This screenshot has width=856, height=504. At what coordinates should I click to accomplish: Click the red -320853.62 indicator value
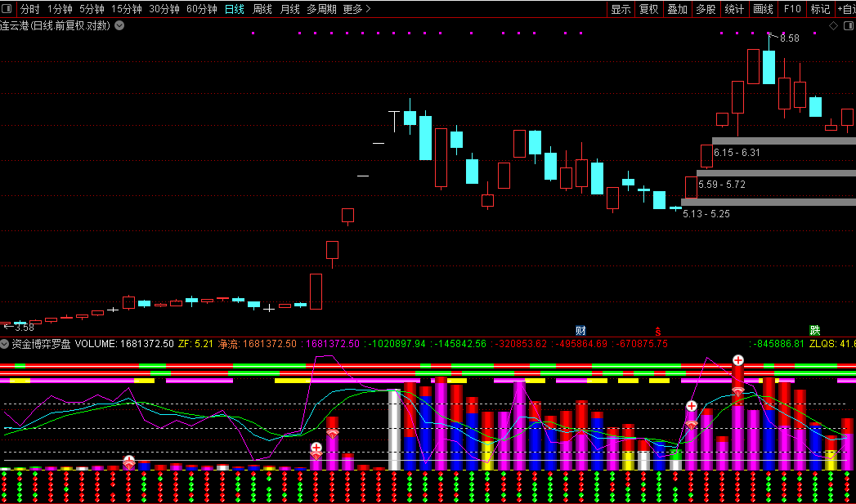(x=519, y=344)
